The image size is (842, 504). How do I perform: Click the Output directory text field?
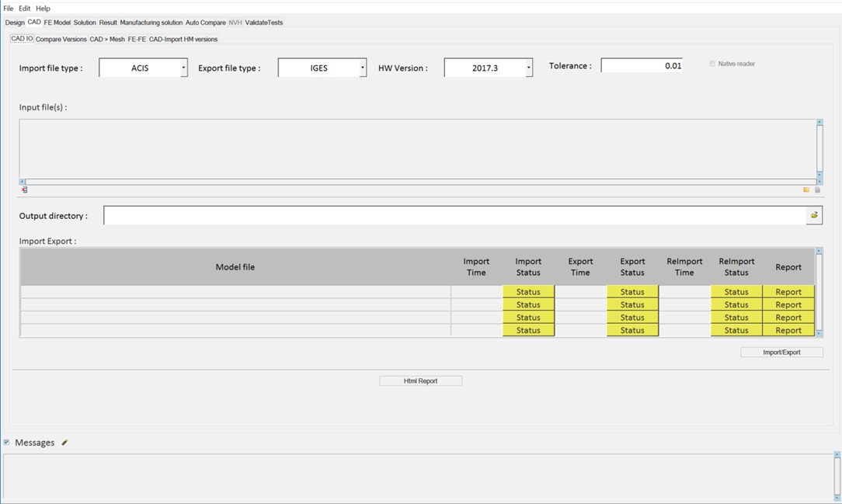pyautogui.click(x=454, y=216)
